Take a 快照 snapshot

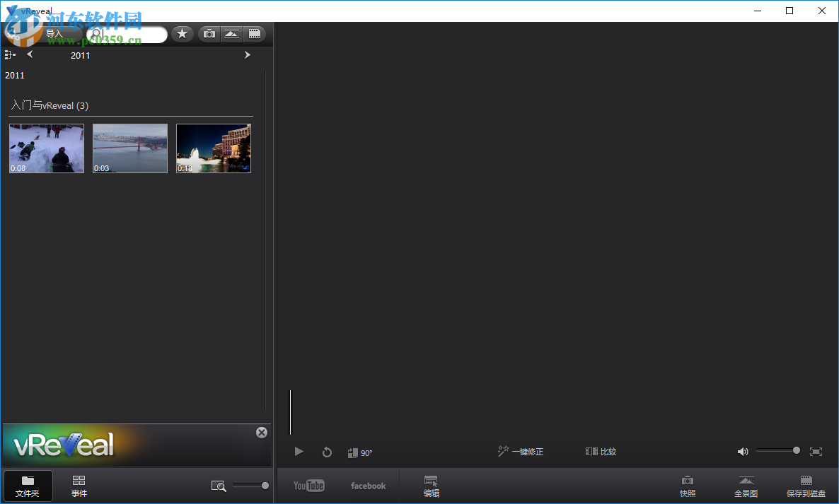click(688, 486)
